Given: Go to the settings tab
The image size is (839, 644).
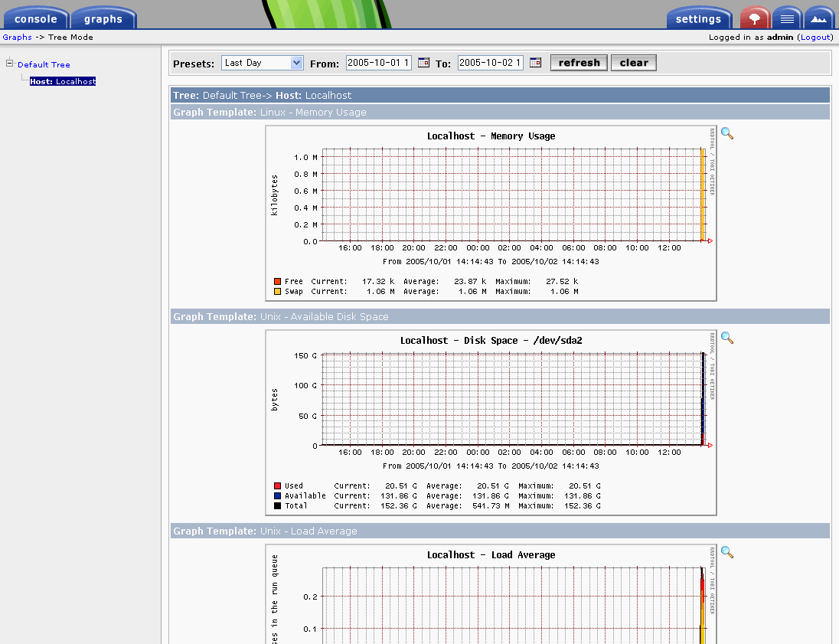Looking at the screenshot, I should pos(698,19).
